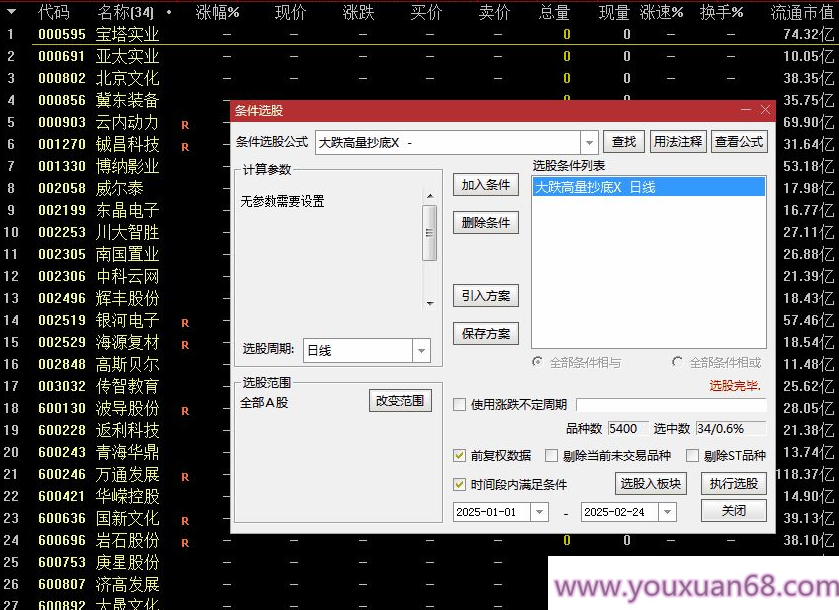
Task: Click the R indicator beside 海源复材
Action: [x=184, y=342]
